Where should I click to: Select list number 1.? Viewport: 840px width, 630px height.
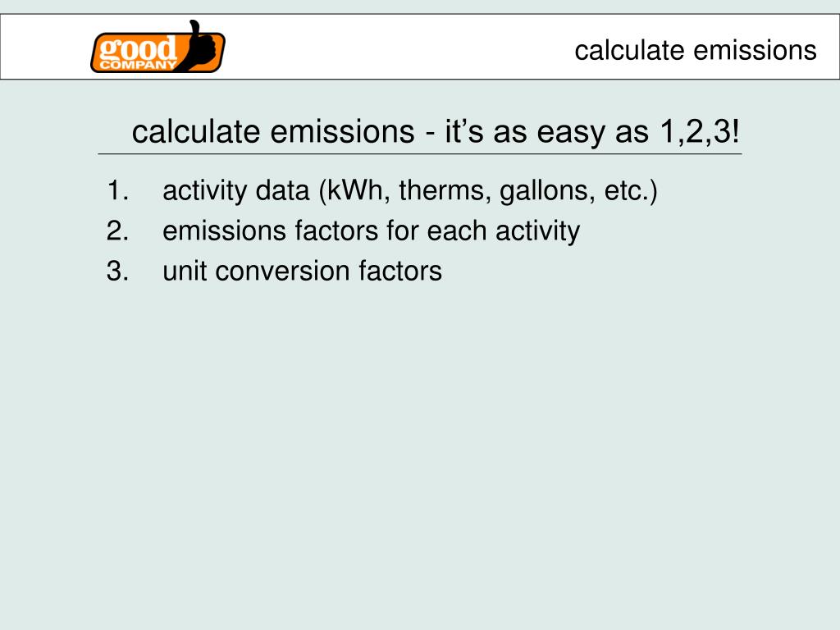pos(118,190)
